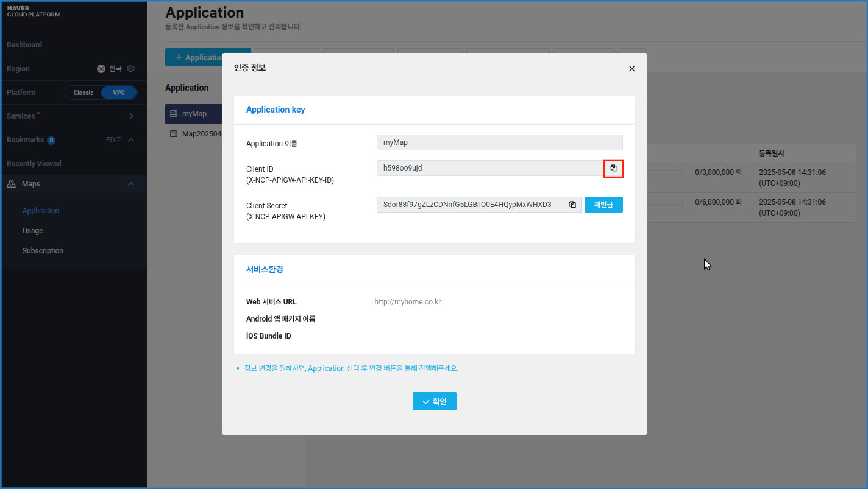Confirm with the 확인 button
The image size is (868, 489).
tap(434, 401)
